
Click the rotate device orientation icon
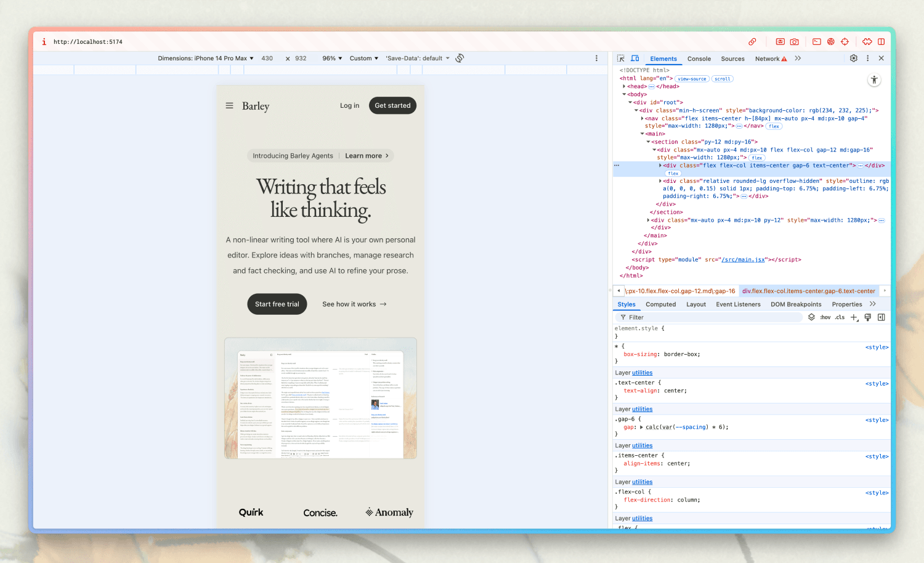(x=460, y=59)
